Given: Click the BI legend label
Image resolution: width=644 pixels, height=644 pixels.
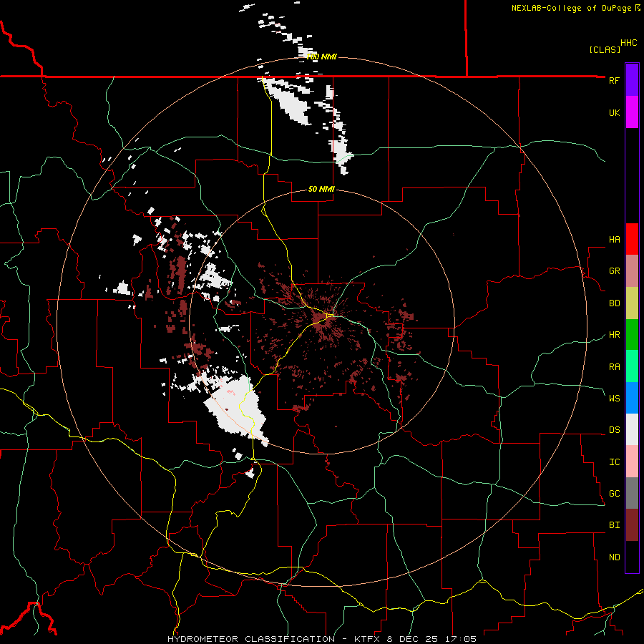Looking at the screenshot, I should (x=614, y=525).
